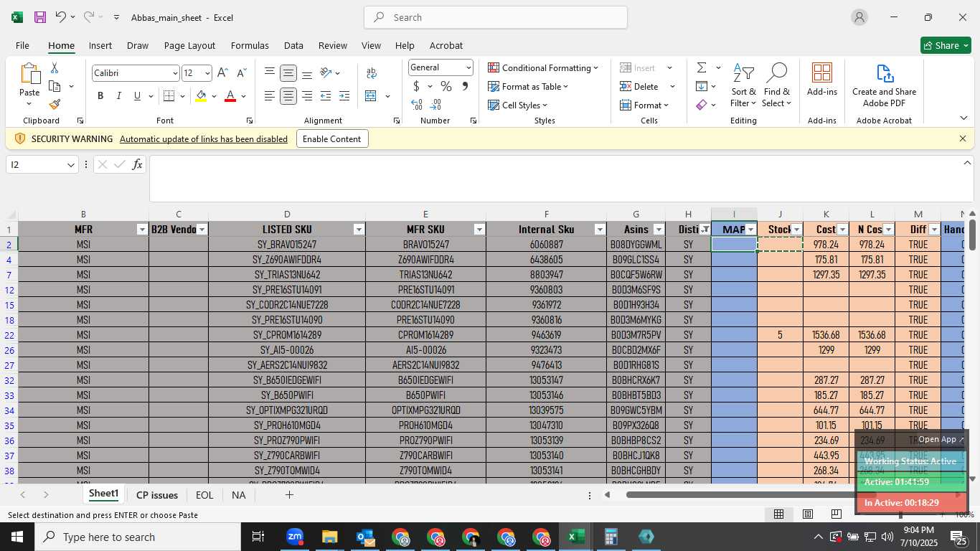Viewport: 980px width, 551px height.
Task: Click the Copy icon in Clipboard group
Action: (55, 86)
